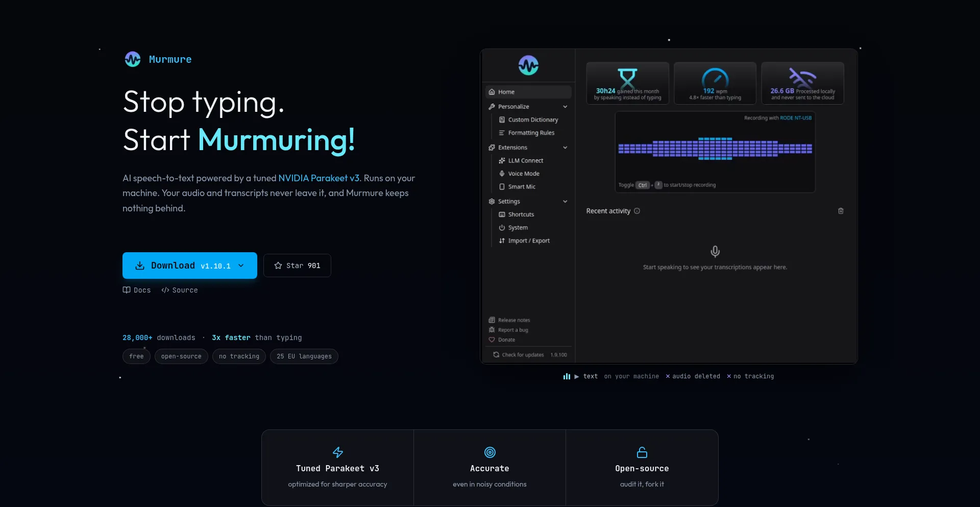Open Release notes link in sidebar footer

pos(509,320)
